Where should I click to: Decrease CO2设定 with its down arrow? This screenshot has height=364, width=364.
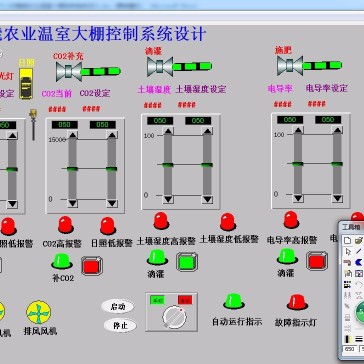112,203
